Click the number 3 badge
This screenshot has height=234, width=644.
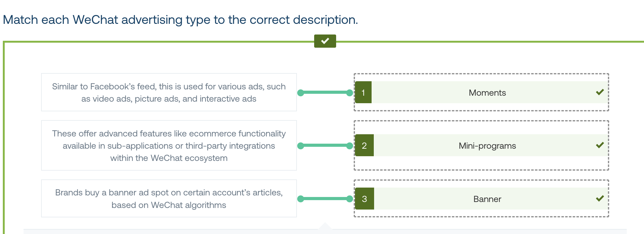coord(364,199)
